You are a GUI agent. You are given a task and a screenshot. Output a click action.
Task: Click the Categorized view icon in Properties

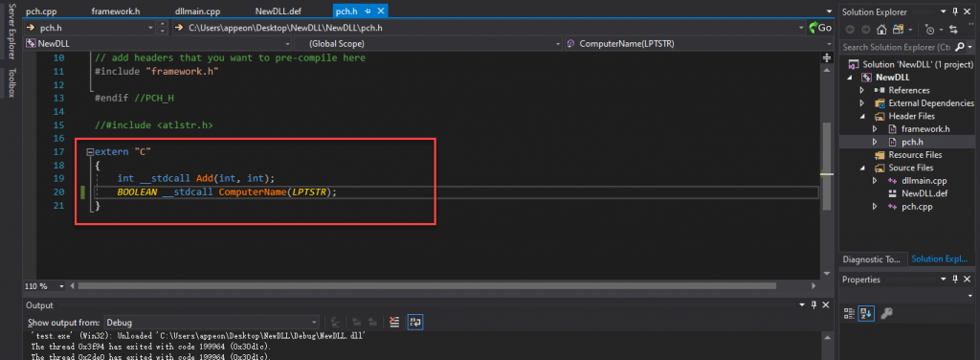coord(850,313)
